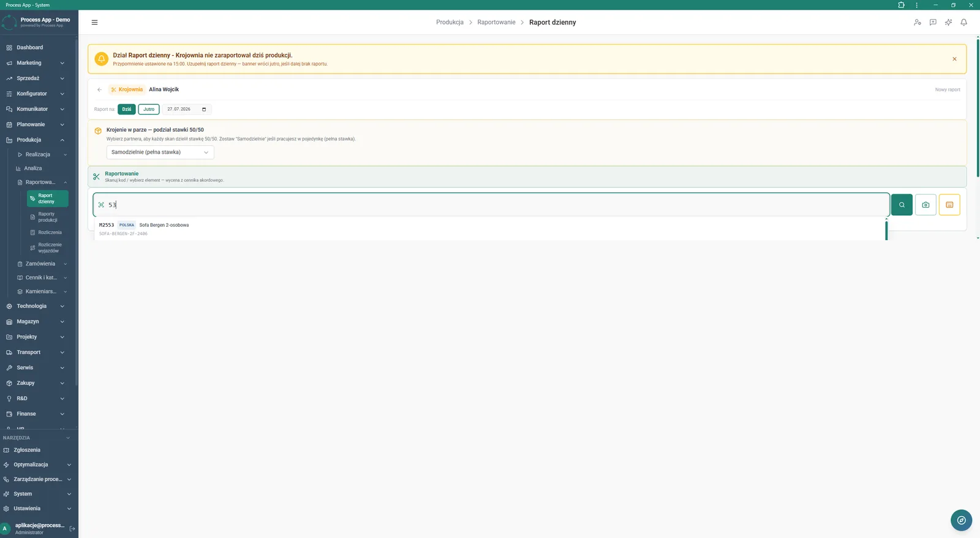Click the Marketing megaphone icon
The width and height of the screenshot is (980, 538).
[9, 63]
